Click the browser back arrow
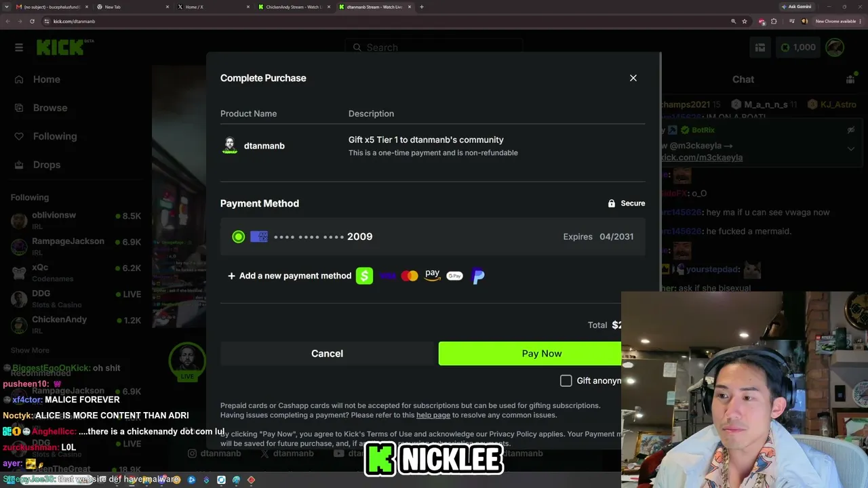868x488 pixels. [x=7, y=21]
